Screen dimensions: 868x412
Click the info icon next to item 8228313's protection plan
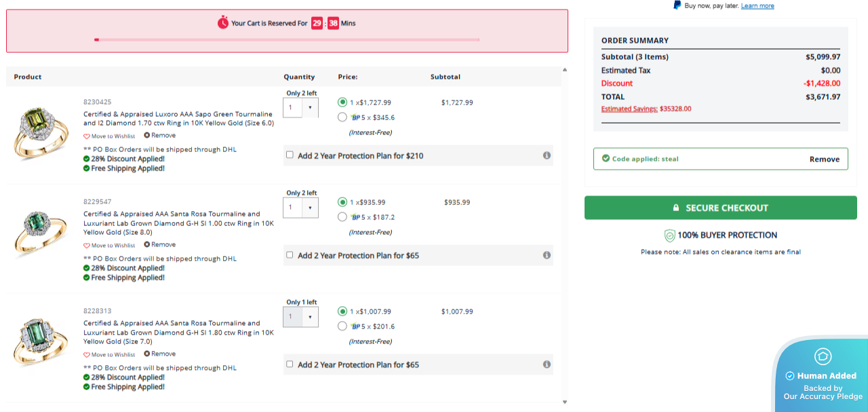[x=547, y=364]
